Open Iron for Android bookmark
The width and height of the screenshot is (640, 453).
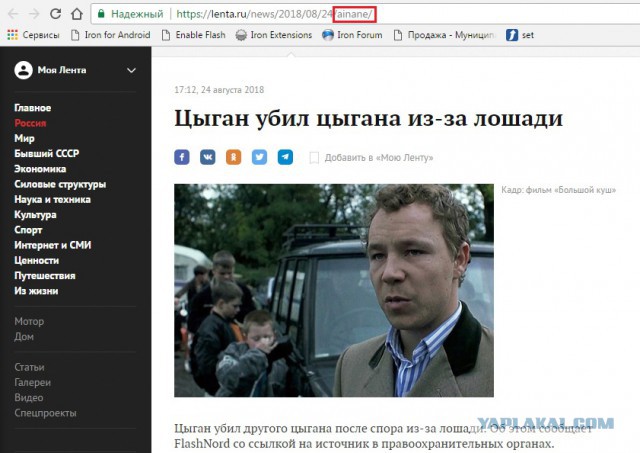coord(111,35)
